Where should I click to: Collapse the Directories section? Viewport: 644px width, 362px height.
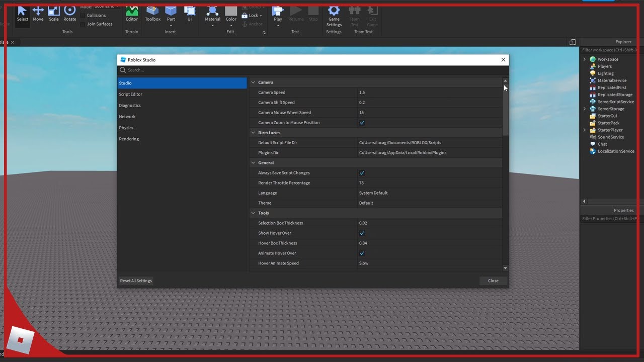(x=253, y=133)
